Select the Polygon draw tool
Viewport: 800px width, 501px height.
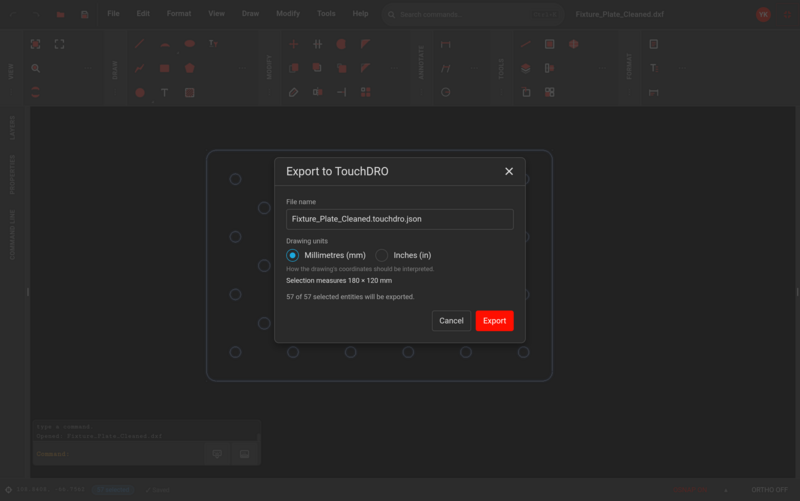coord(189,68)
